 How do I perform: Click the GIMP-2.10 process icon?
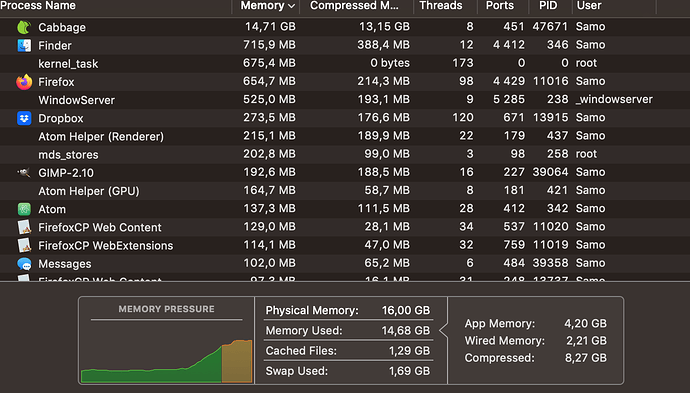coord(24,173)
